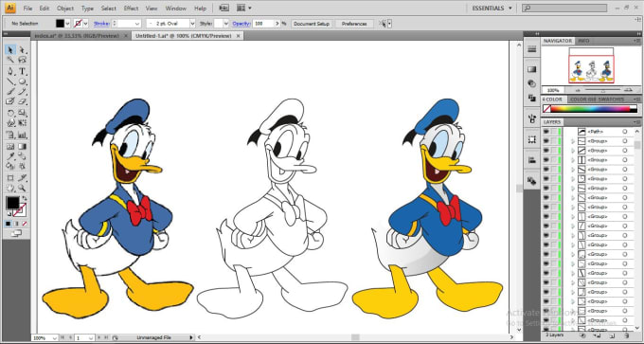Open the Object menu
The image size is (644, 344).
tap(65, 9)
